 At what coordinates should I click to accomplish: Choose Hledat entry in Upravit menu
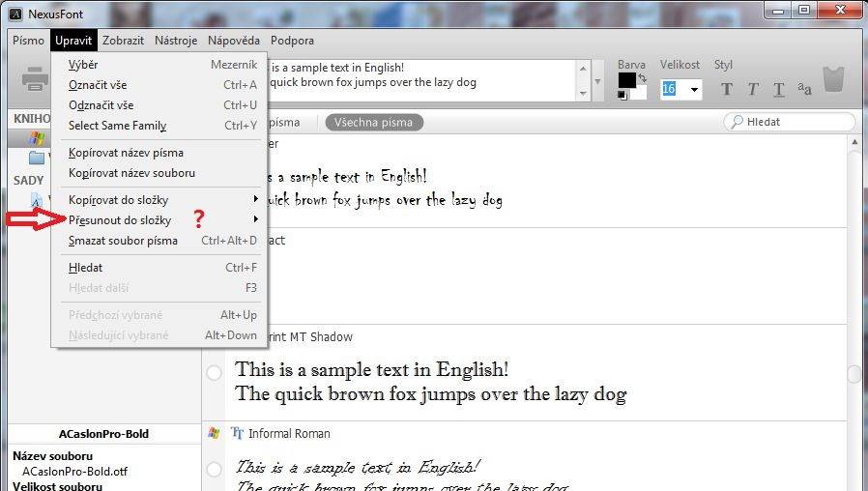(x=159, y=268)
